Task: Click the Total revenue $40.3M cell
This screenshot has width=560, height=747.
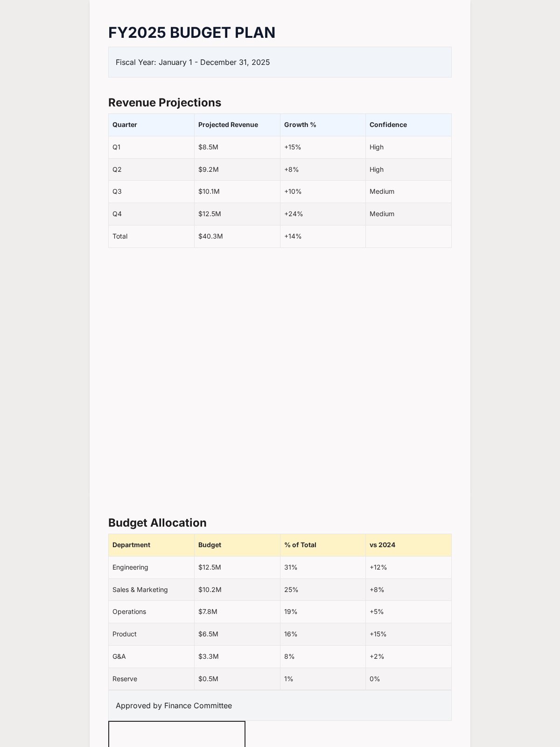Action: pyautogui.click(x=237, y=236)
